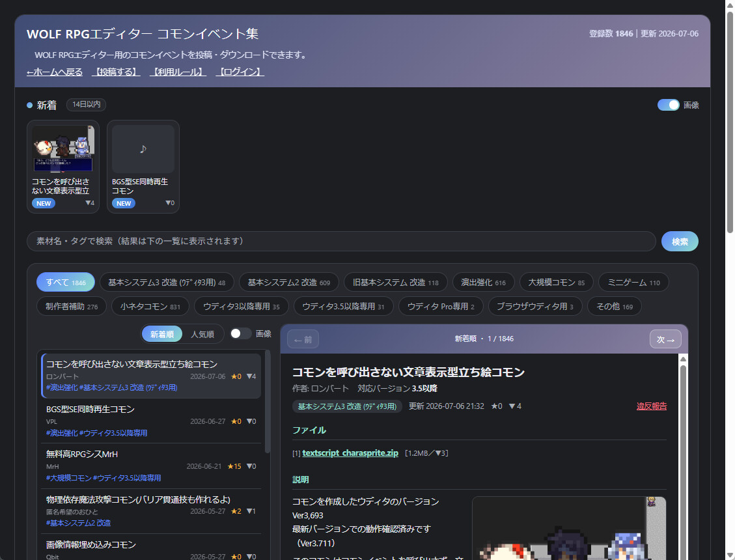Filter by 制作者補助 276
The image size is (735, 560).
point(72,306)
